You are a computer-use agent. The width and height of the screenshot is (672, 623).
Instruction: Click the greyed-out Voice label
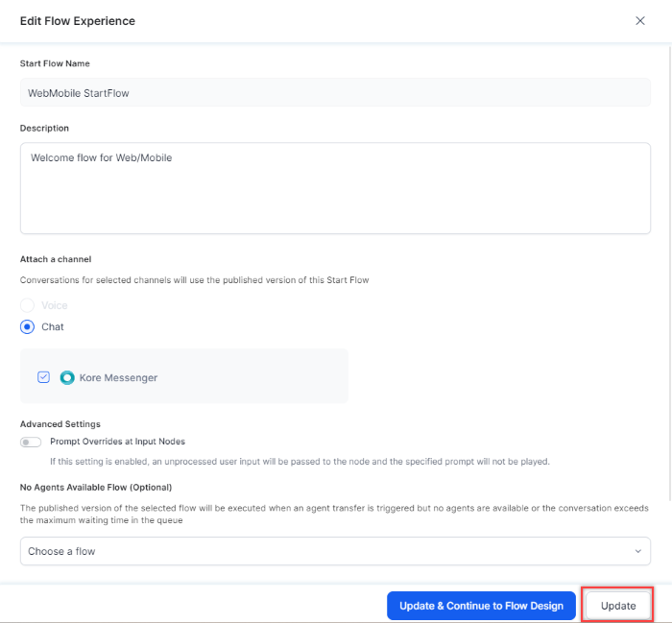coord(55,305)
